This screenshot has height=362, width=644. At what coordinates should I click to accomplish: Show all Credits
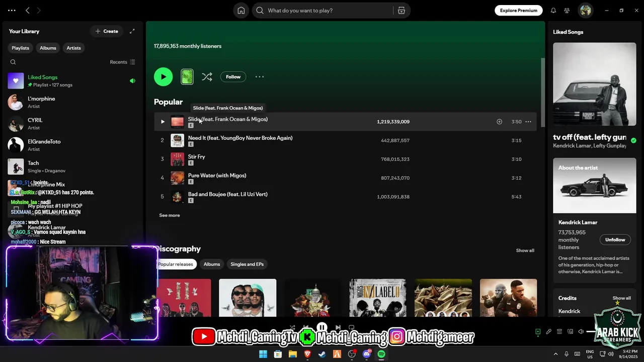tap(621, 298)
